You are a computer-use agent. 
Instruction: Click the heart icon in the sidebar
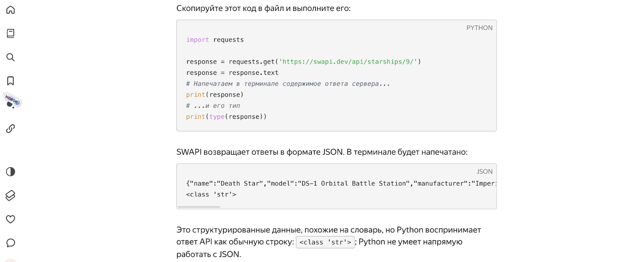[x=10, y=219]
